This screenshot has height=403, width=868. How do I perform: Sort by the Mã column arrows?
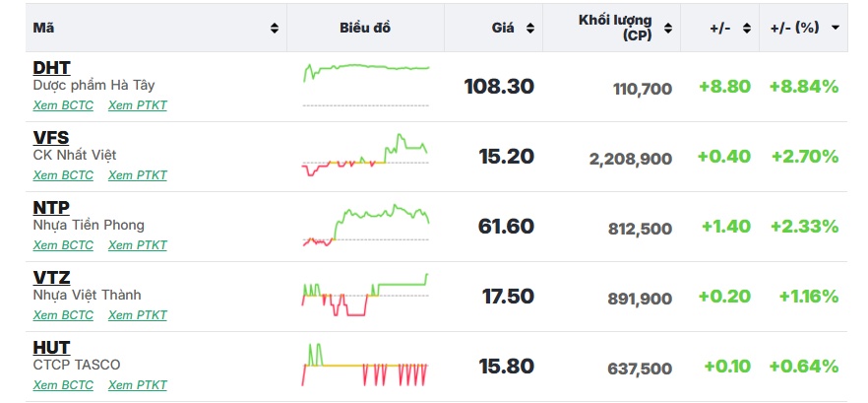pos(274,29)
